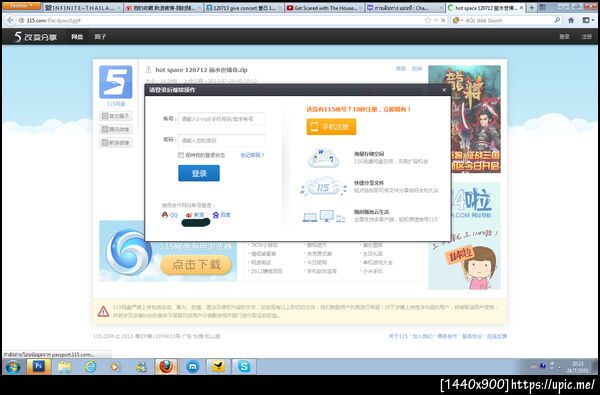Open Photoshop from the taskbar
This screenshot has height=395, width=600.
coord(38,367)
